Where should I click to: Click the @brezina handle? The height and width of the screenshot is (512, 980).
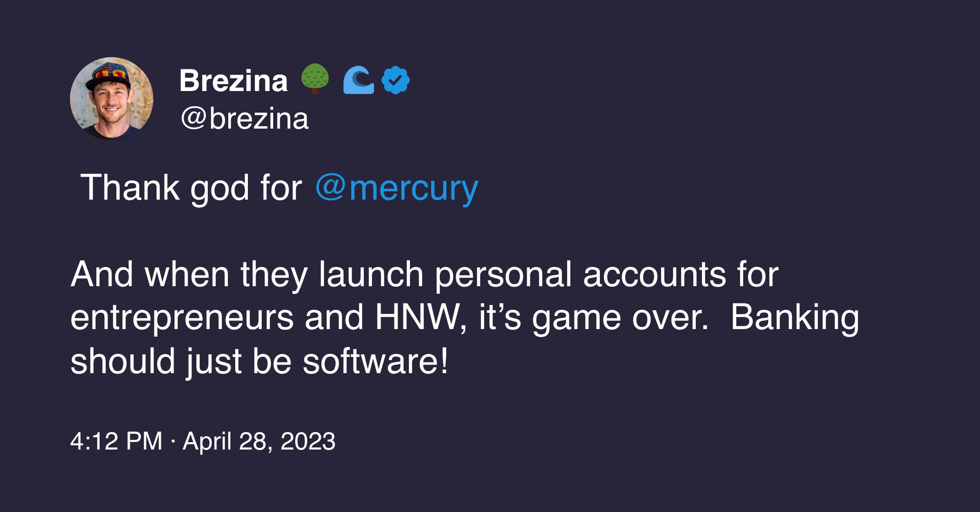pyautogui.click(x=245, y=119)
